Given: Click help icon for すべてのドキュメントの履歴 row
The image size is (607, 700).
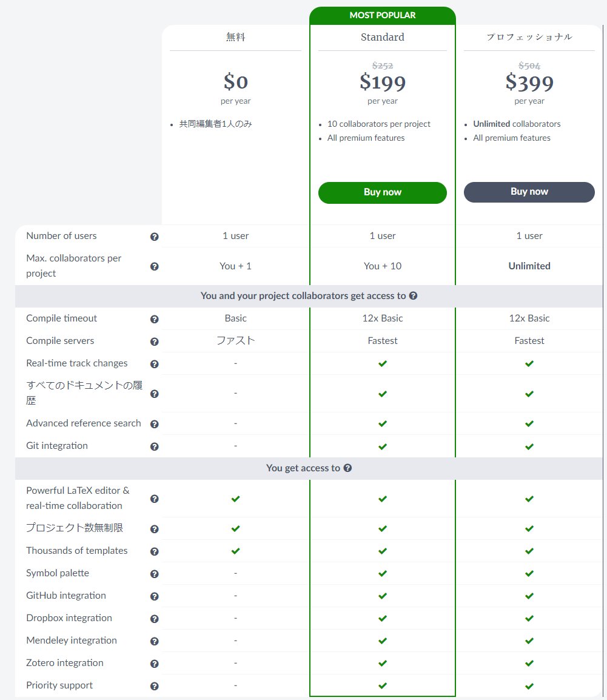Looking at the screenshot, I should pos(155,394).
